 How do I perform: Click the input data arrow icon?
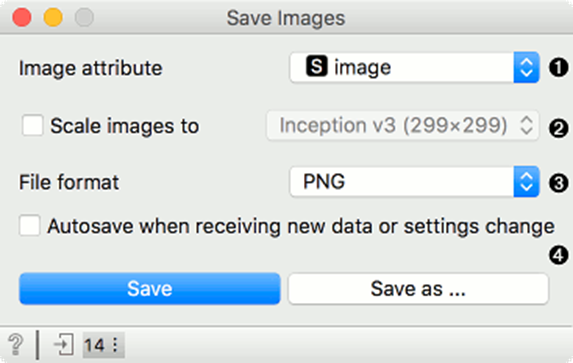[64, 344]
